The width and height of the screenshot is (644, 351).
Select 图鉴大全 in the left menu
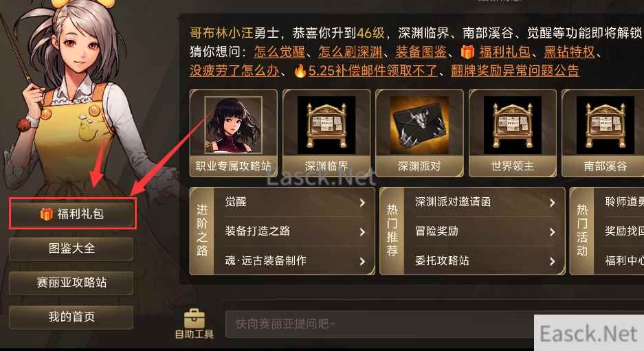click(x=71, y=249)
